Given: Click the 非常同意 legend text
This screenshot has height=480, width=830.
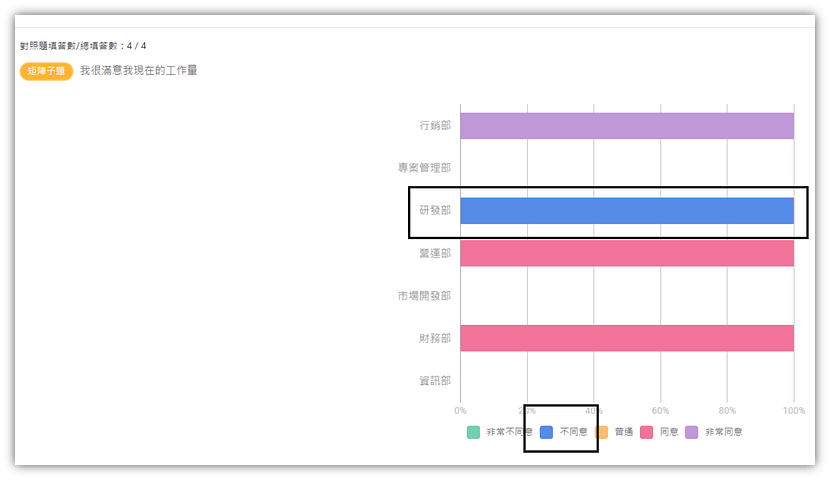Looking at the screenshot, I should (724, 432).
